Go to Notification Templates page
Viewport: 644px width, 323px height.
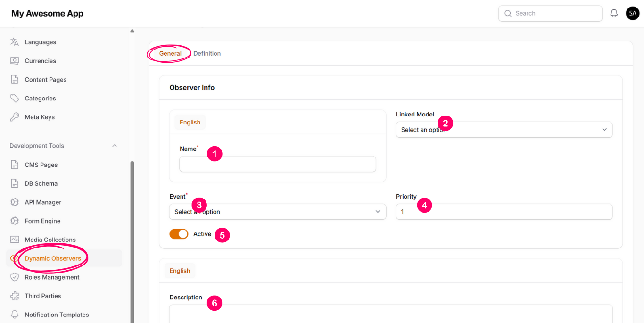coord(57,315)
